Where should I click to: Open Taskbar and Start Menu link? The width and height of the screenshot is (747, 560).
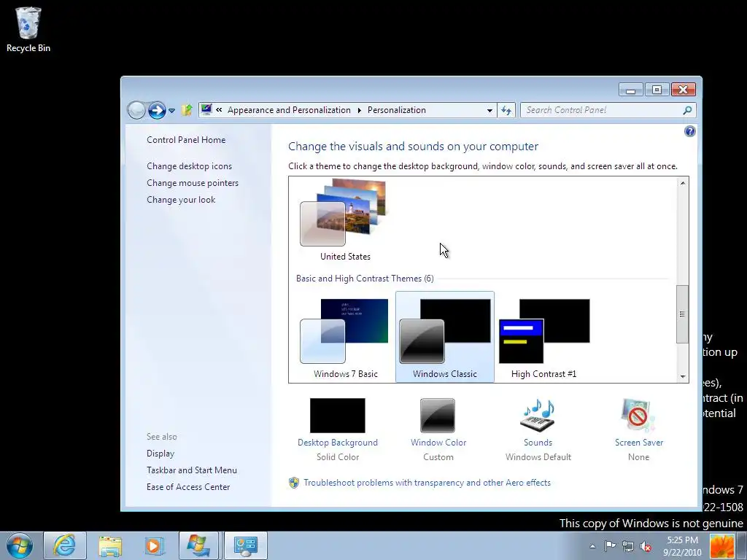pos(192,470)
